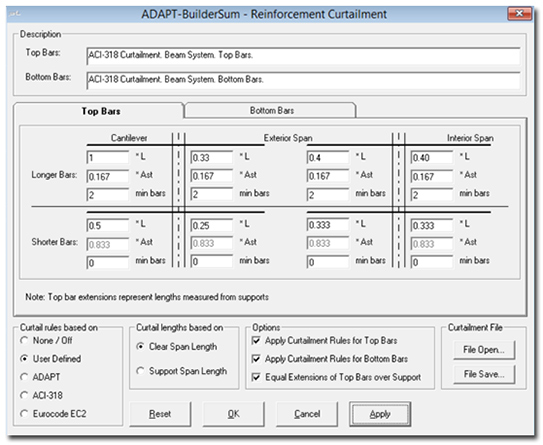This screenshot has height=445, width=543.
Task: Click the app icon in title bar
Action: [15, 14]
